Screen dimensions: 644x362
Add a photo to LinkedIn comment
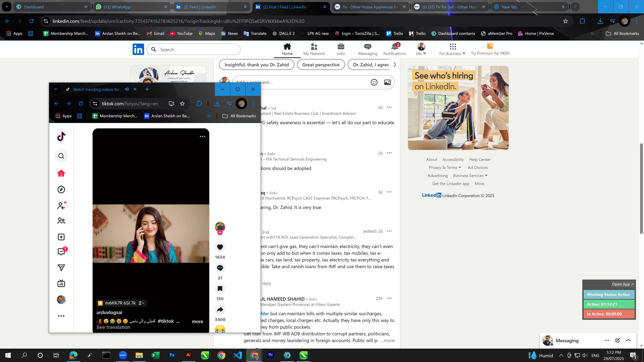tap(388, 82)
